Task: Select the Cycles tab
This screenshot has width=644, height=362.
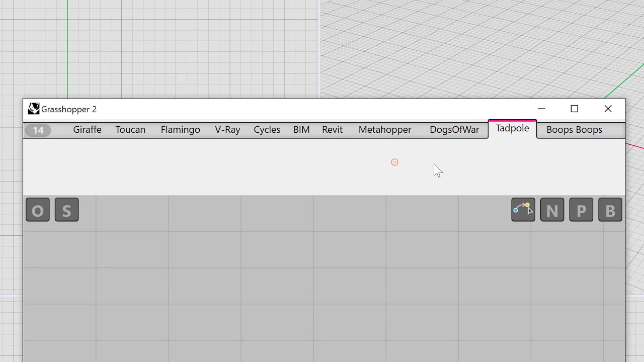Action: pyautogui.click(x=267, y=130)
